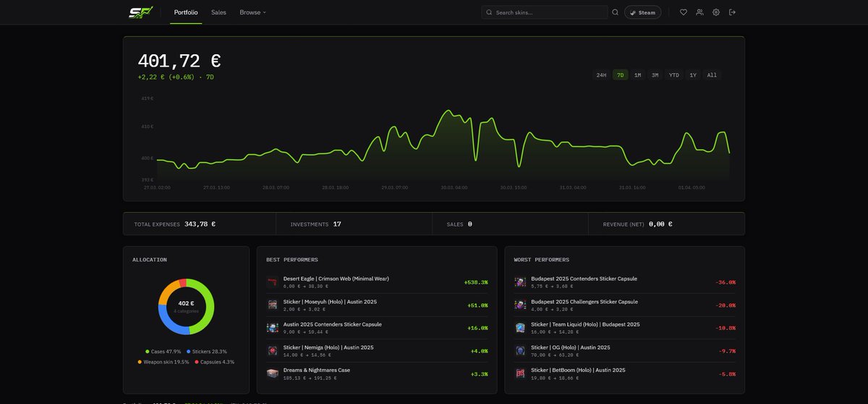Click the Team Liquid Holo sticker thumbnail
Image resolution: width=868 pixels, height=404 pixels.
point(520,328)
